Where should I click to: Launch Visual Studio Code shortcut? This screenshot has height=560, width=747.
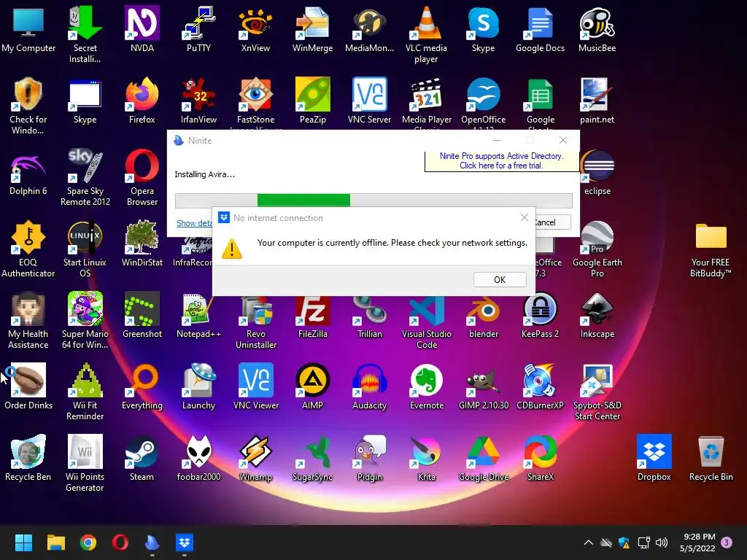coord(426,323)
